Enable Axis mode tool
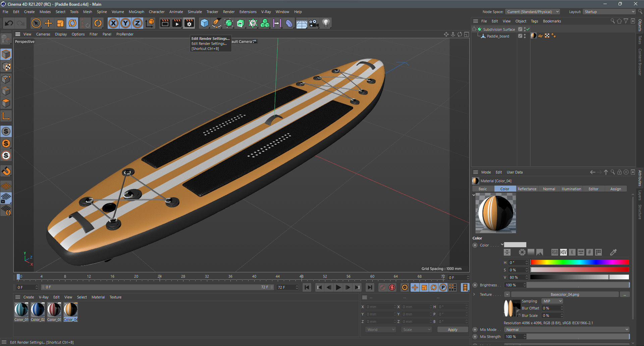Image resolution: width=644 pixels, height=346 pixels. 6,116
